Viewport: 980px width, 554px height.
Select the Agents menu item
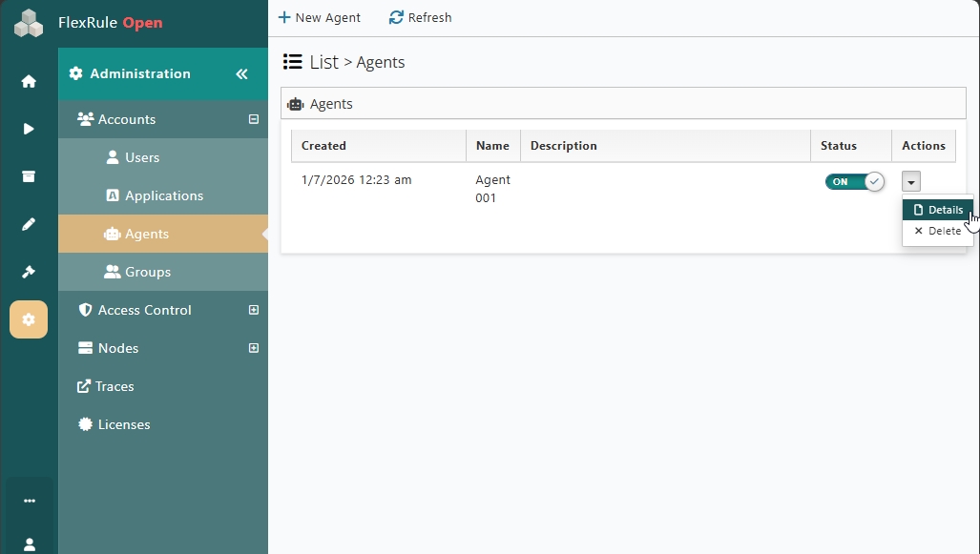click(163, 234)
